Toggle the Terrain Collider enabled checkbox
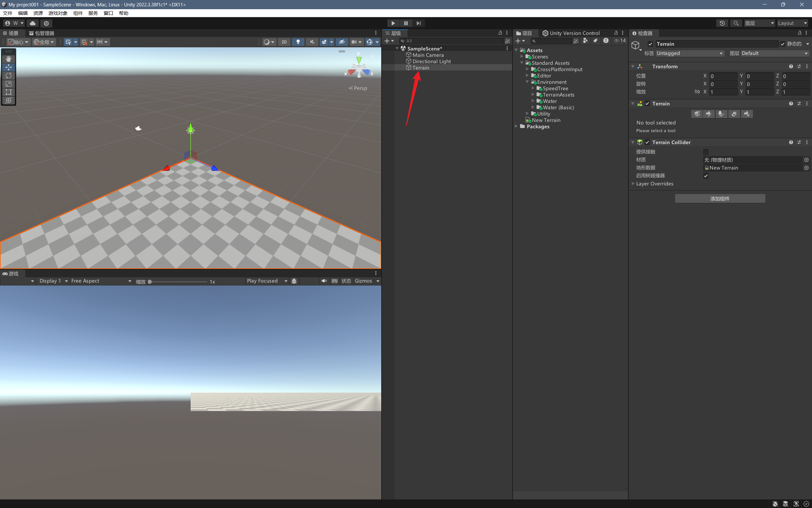 tap(647, 143)
